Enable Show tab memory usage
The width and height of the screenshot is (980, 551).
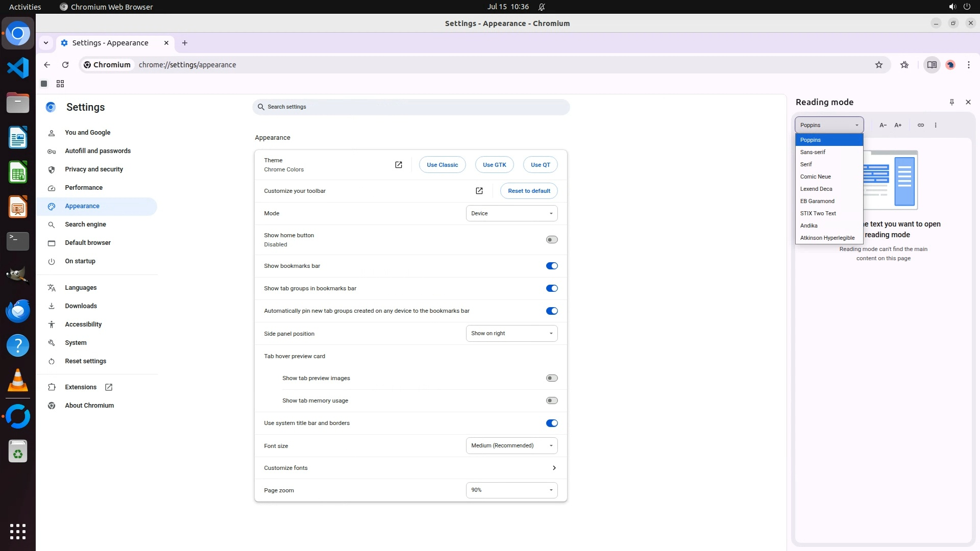click(x=551, y=400)
